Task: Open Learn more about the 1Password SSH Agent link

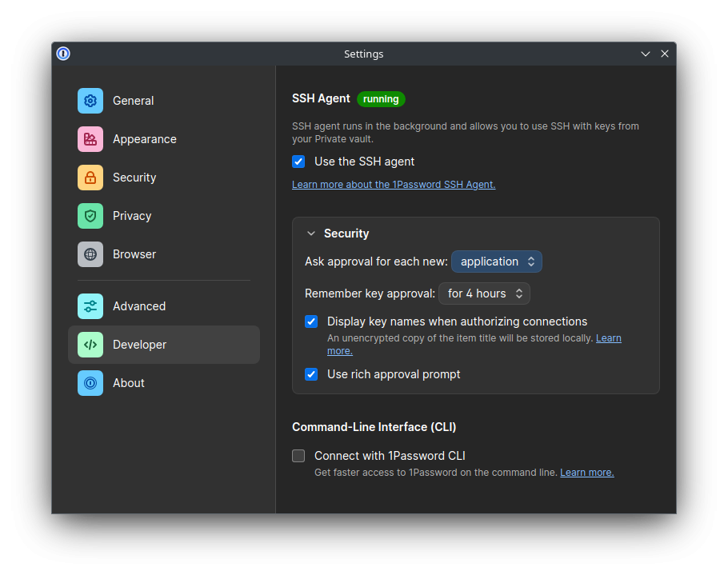Action: click(394, 185)
